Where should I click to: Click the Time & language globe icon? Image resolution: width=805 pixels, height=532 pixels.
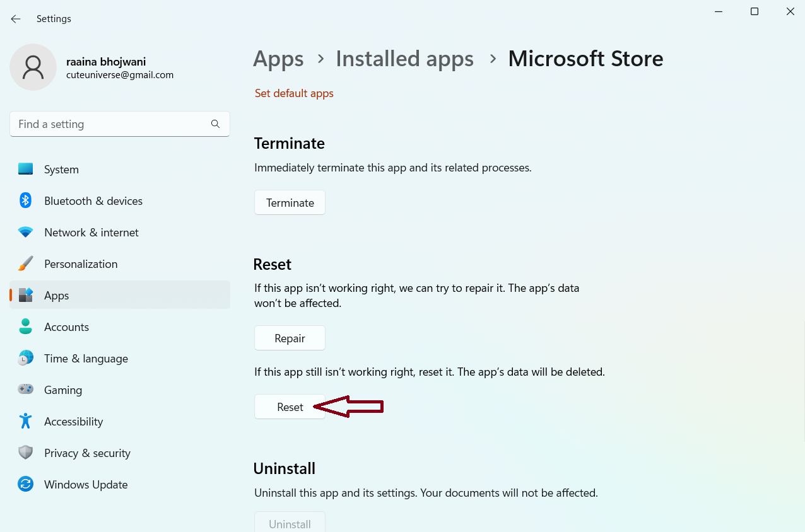tap(26, 358)
